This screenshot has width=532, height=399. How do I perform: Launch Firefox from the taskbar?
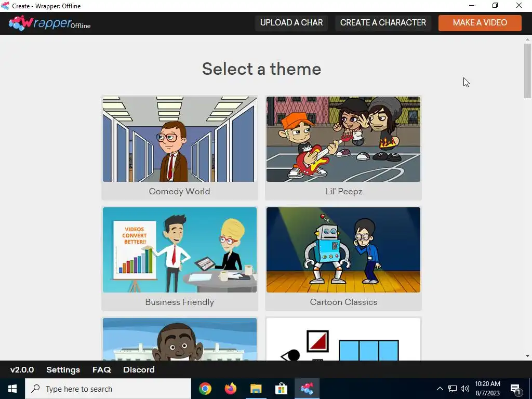point(230,389)
